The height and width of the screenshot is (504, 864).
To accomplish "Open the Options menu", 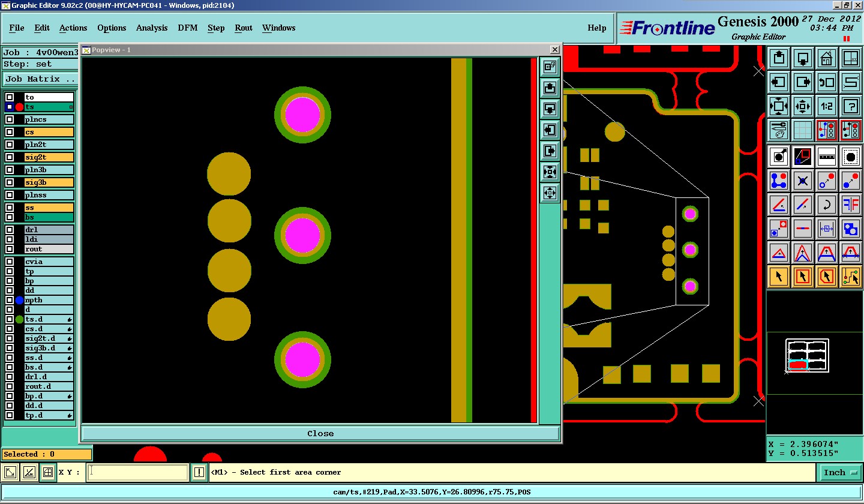I will tap(112, 28).
